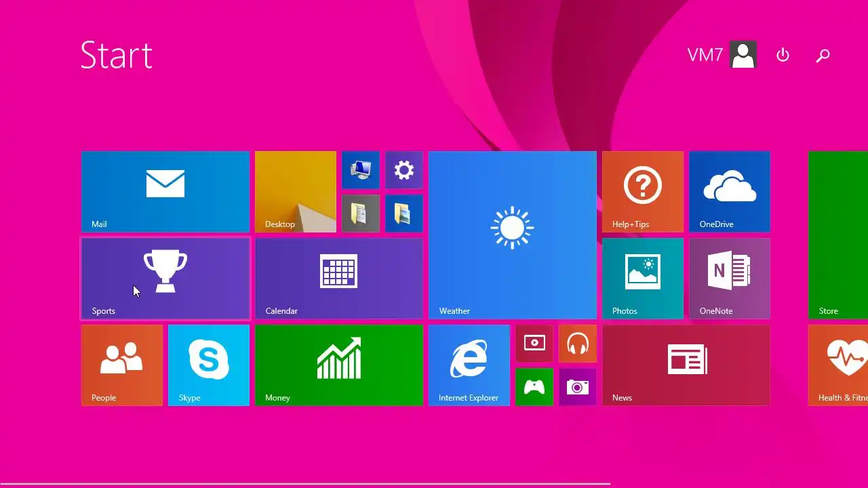Open PC settings gear tile
868x488 pixels.
tap(404, 170)
